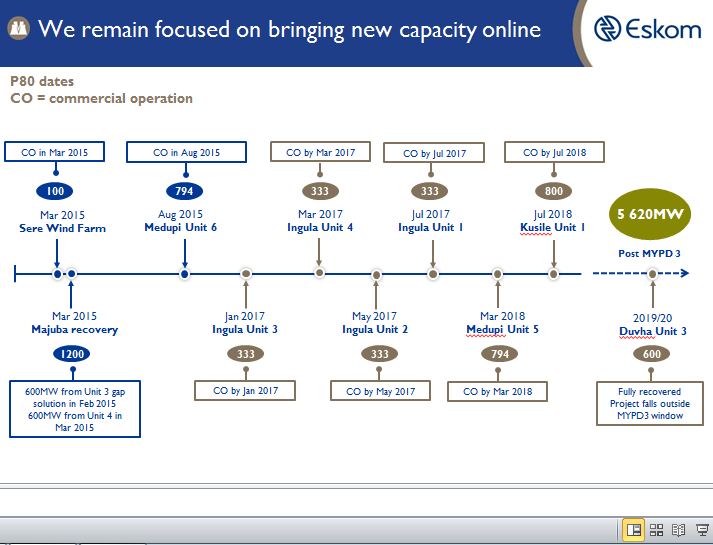Select the 'CO in Aug 2015' box
This screenshot has width=713, height=545.
click(x=186, y=152)
